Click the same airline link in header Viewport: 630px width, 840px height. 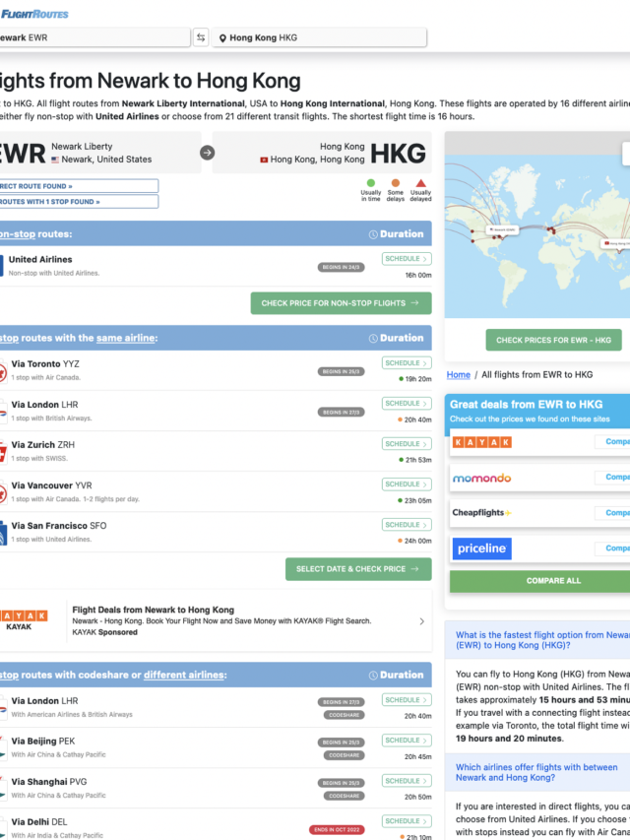pos(126,338)
